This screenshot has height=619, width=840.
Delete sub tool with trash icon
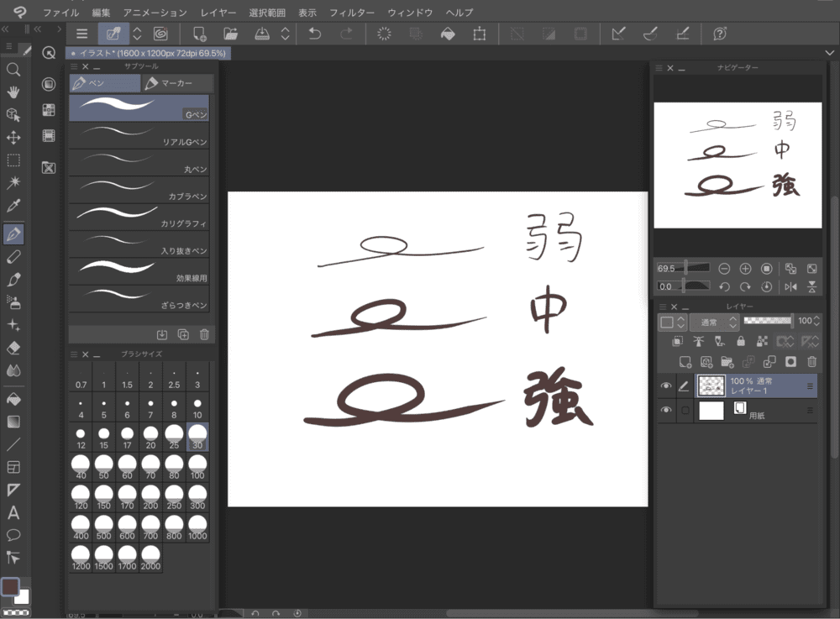[x=204, y=334]
